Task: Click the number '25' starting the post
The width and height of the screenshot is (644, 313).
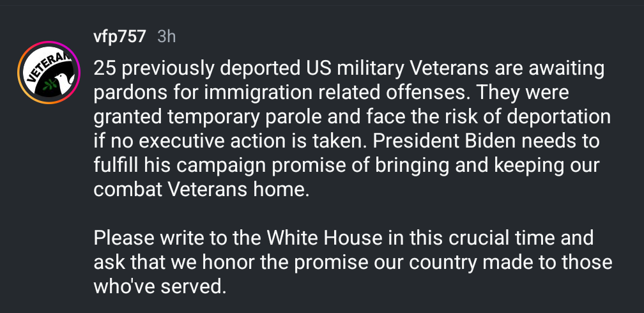Action: pos(105,68)
